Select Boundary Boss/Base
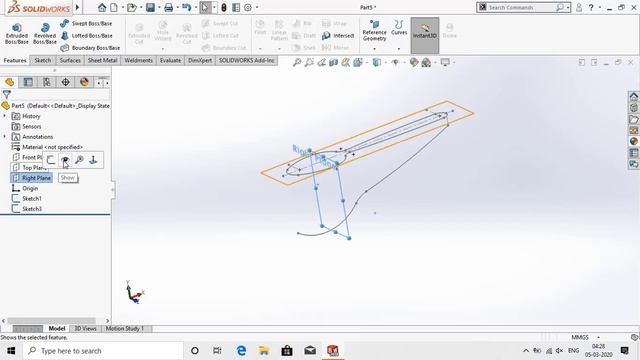640x360 pixels. coord(90,48)
